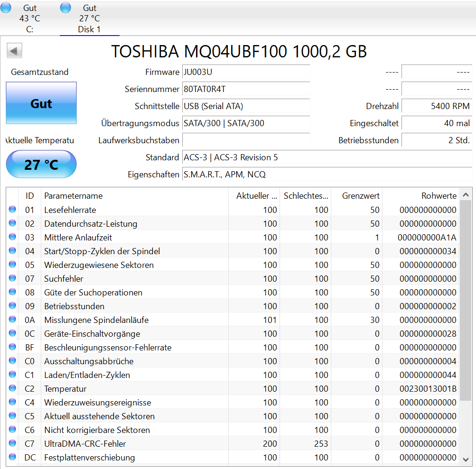Click the scroll up arrow of SMART list

coord(466,195)
